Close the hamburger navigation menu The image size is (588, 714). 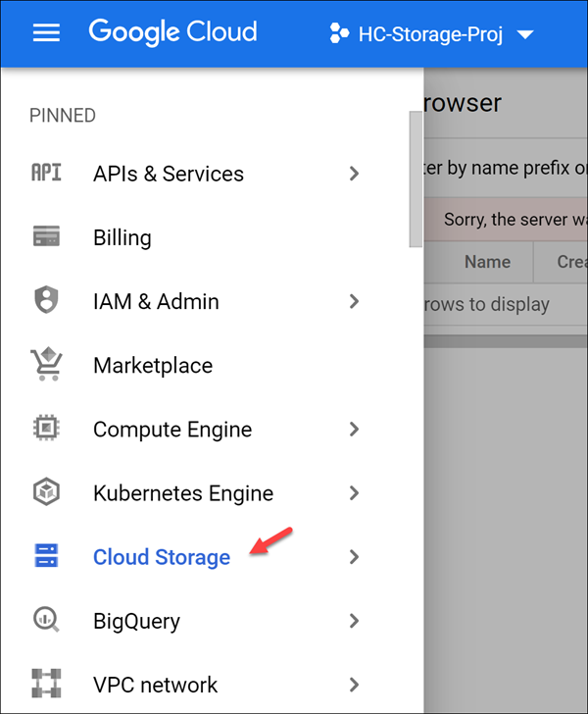pos(46,32)
